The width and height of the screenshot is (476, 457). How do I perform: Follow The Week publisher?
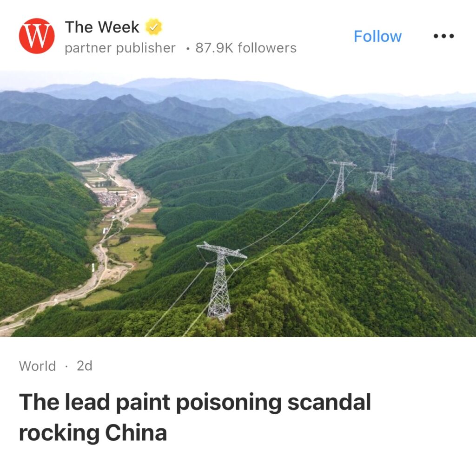pyautogui.click(x=377, y=36)
